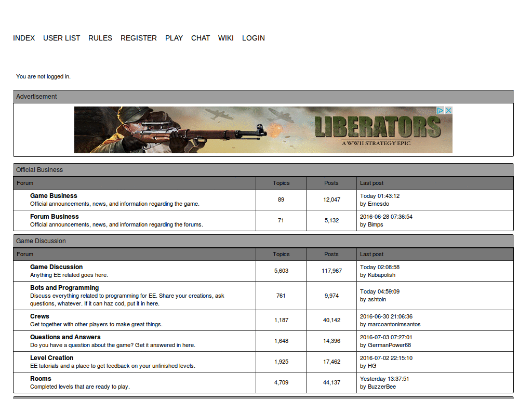Viewport: 532px width, 399px height.
Task: Close the advertisement using the X icon
Action: (x=448, y=110)
